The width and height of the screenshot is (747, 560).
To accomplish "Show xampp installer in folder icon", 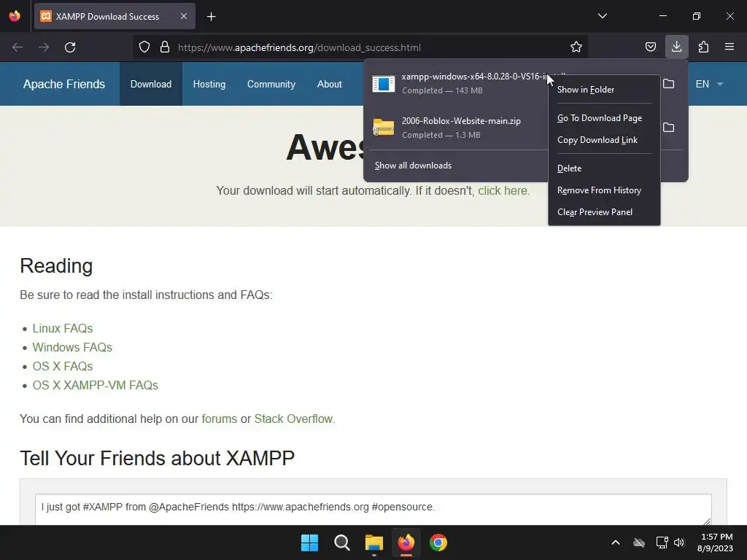I will (x=669, y=84).
